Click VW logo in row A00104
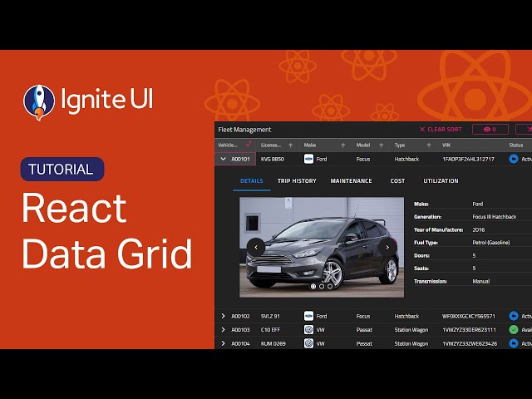 (x=308, y=343)
